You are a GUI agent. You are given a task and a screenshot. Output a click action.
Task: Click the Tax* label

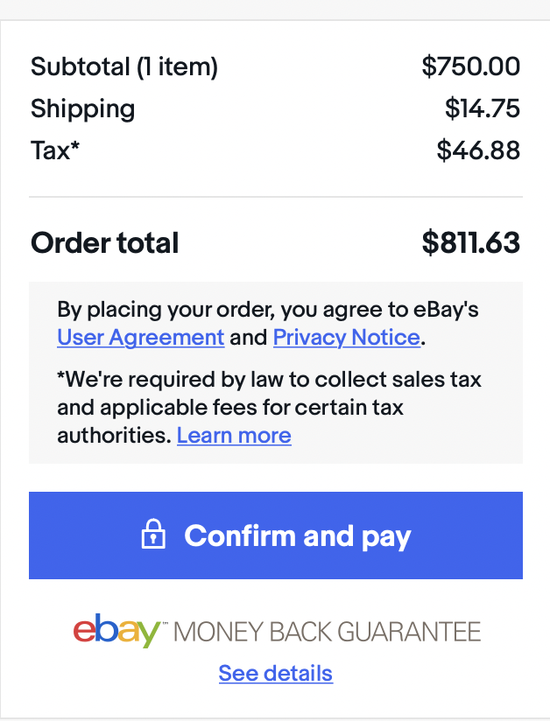click(55, 150)
